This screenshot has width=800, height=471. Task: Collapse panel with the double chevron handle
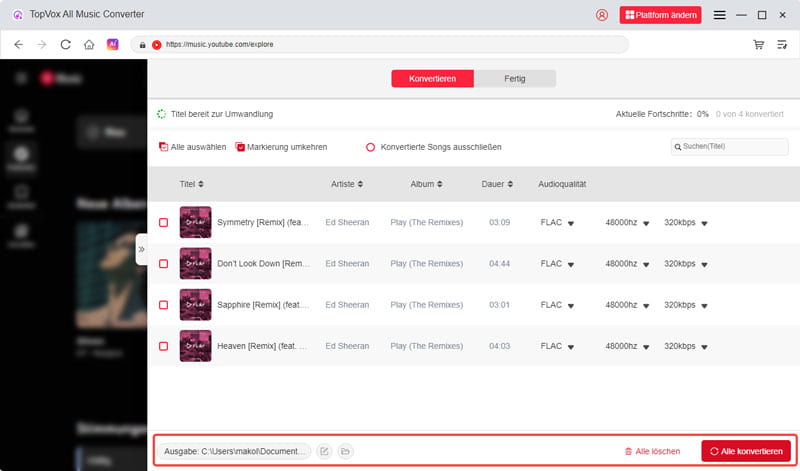coord(141,250)
